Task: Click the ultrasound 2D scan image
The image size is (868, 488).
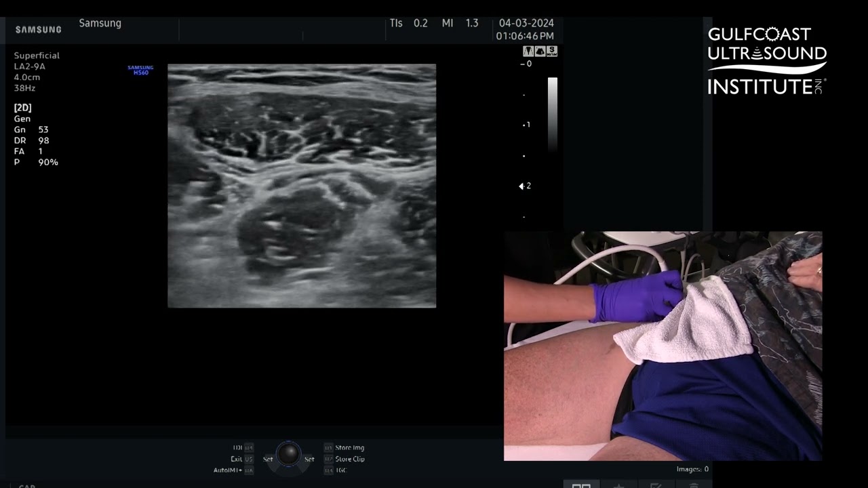Action: [302, 186]
